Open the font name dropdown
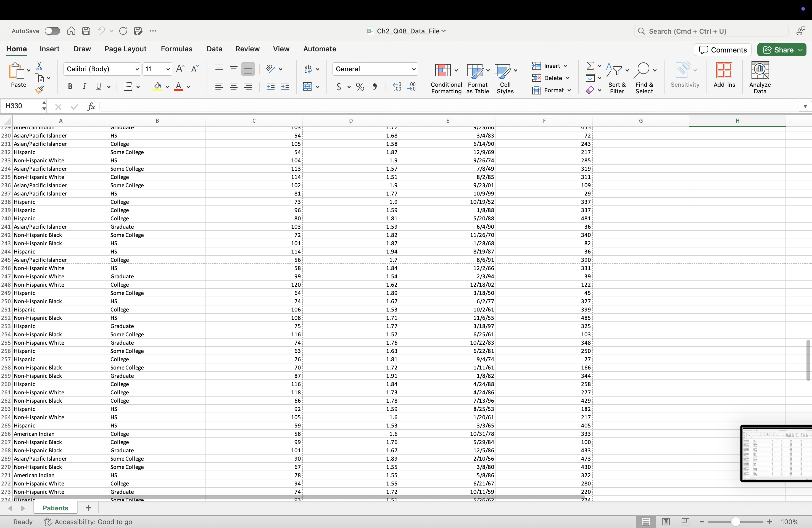The width and height of the screenshot is (812, 528). coord(137,69)
